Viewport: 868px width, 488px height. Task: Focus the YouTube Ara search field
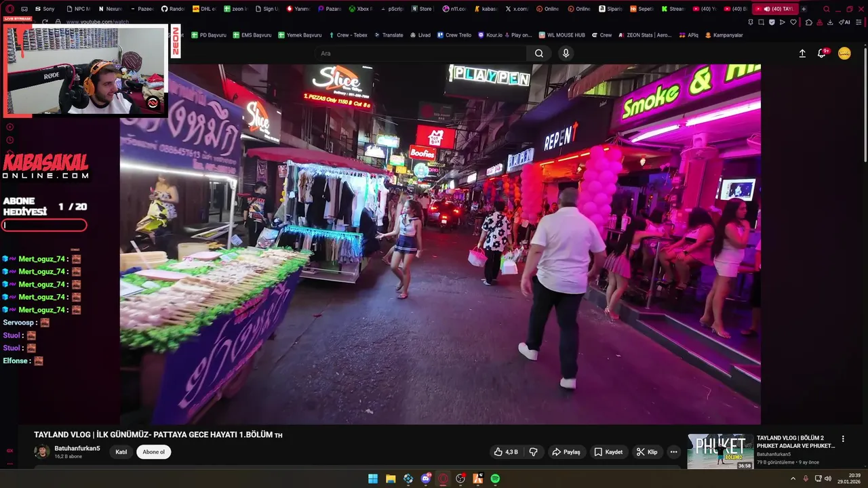420,54
